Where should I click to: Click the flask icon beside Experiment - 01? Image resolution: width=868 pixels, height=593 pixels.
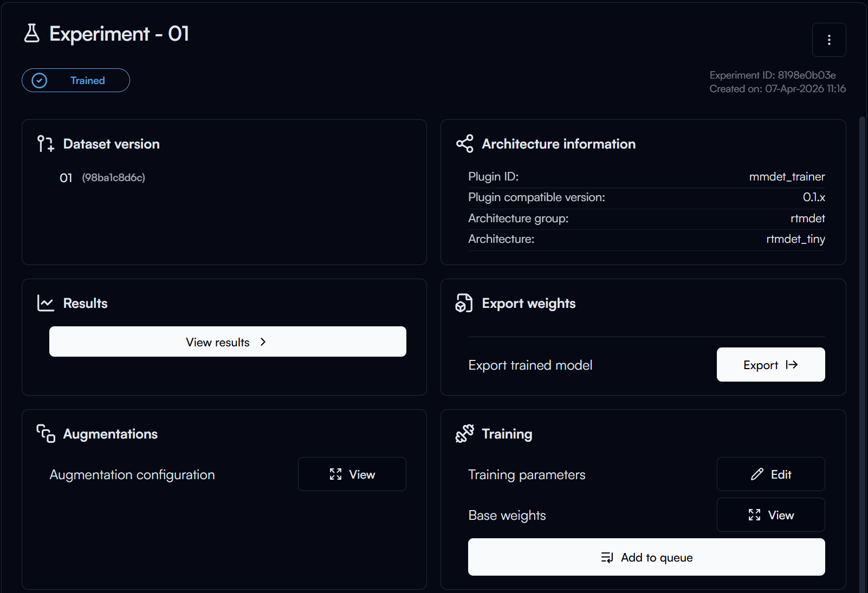(x=32, y=33)
